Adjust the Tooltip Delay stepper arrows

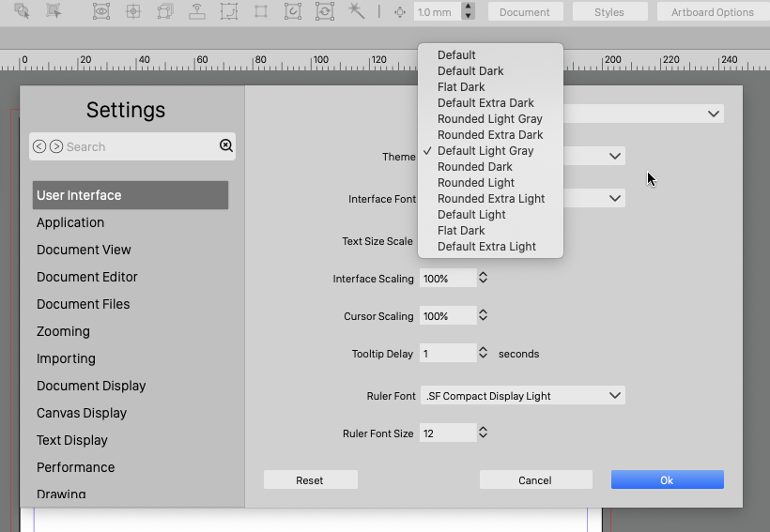coord(483,354)
